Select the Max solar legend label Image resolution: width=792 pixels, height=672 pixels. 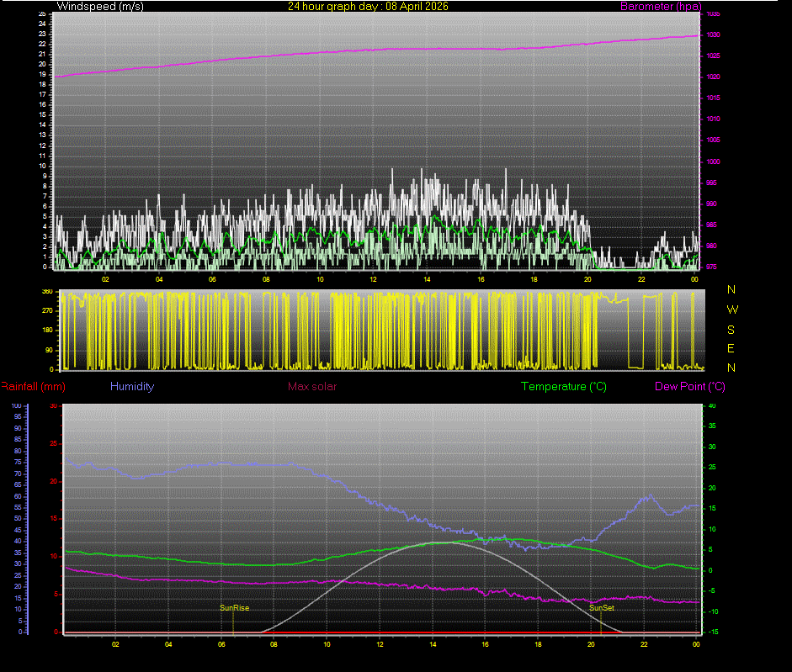[312, 386]
